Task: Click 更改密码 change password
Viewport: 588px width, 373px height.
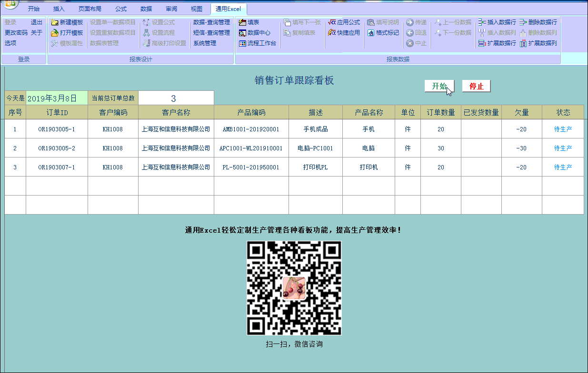Action: [16, 33]
